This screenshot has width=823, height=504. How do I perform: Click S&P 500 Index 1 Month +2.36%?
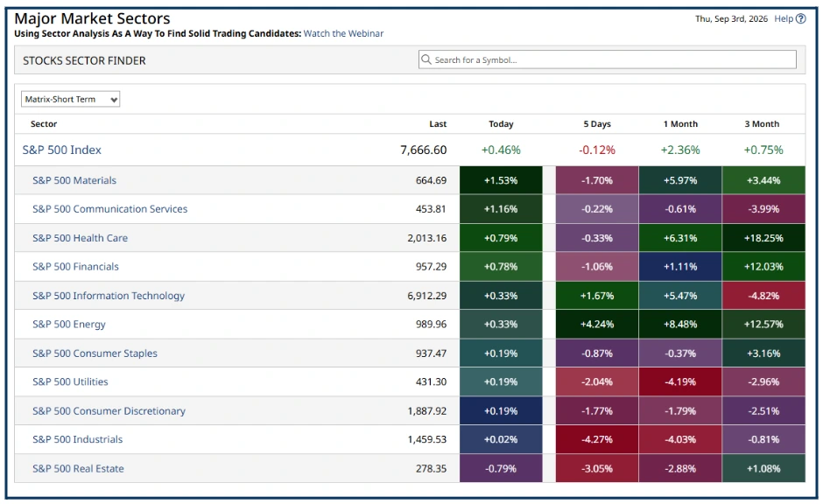(680, 150)
